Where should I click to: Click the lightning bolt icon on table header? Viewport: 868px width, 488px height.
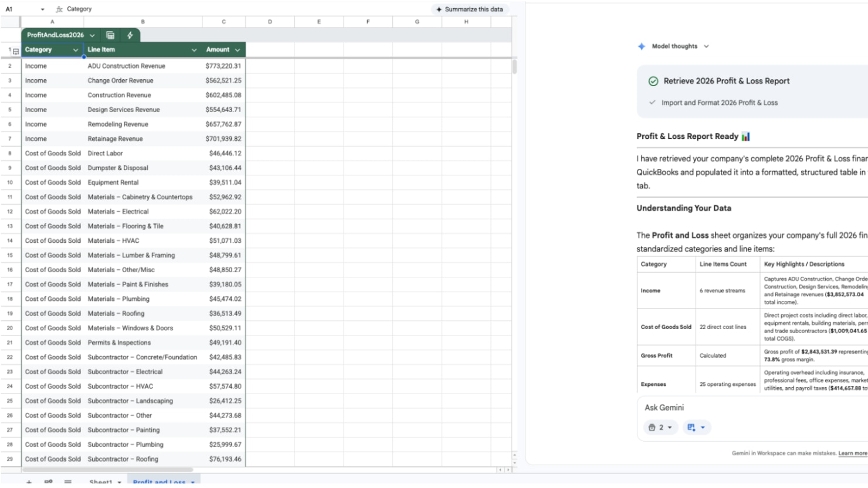click(130, 35)
